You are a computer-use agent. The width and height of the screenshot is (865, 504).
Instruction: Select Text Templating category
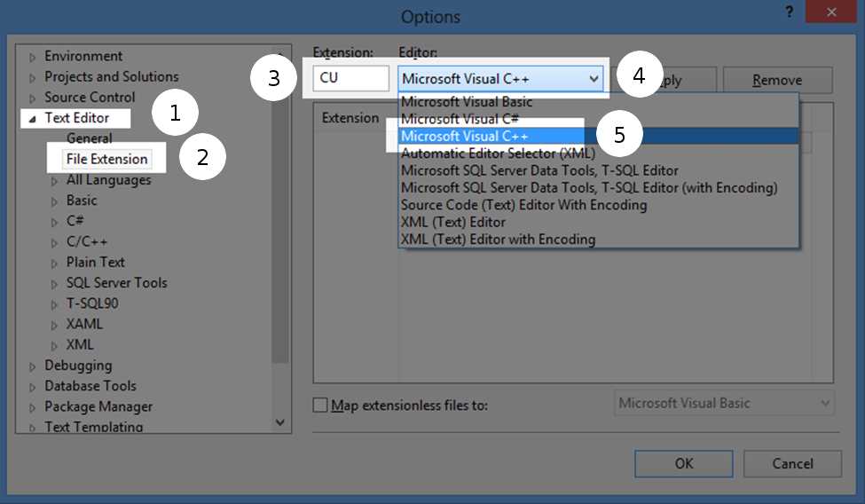pyautogui.click(x=93, y=427)
